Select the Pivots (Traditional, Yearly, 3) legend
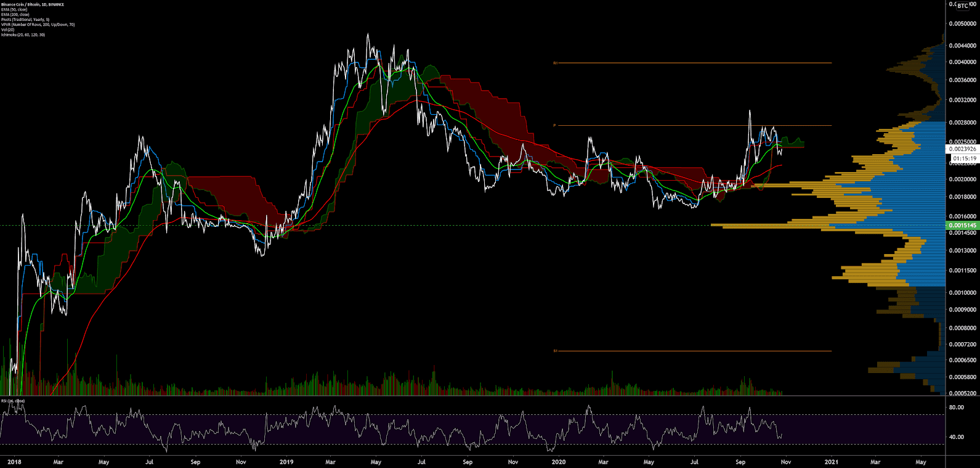 click(25, 20)
